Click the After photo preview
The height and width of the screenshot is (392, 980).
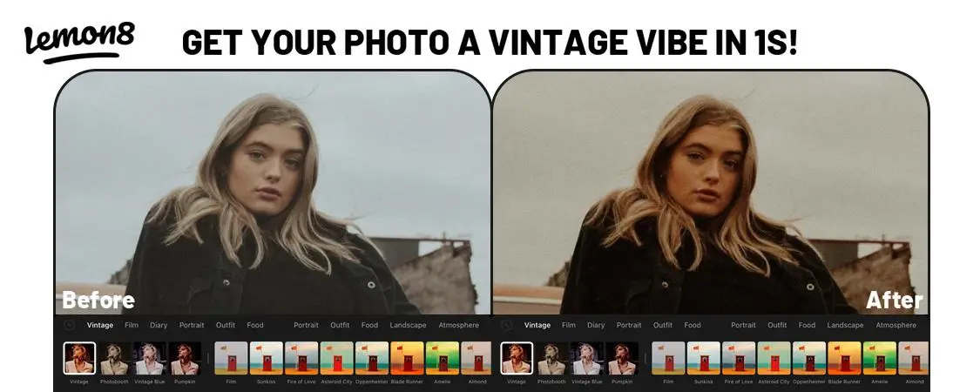click(711, 193)
